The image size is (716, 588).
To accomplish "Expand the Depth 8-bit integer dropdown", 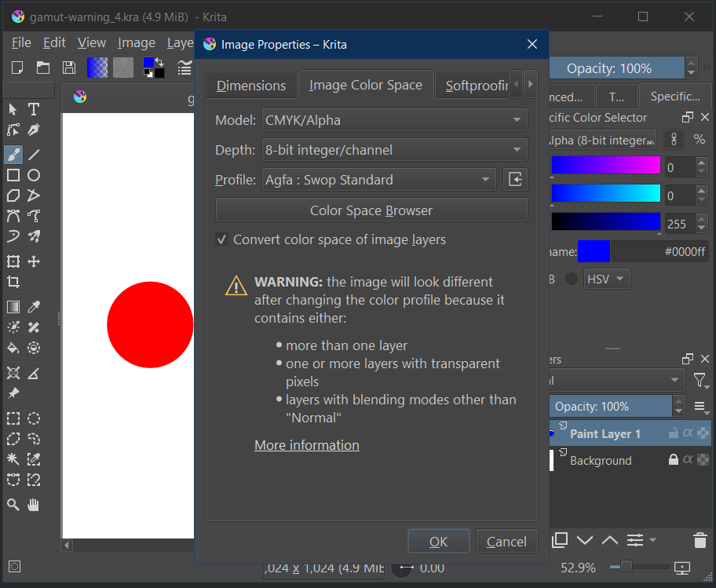I will [x=394, y=150].
